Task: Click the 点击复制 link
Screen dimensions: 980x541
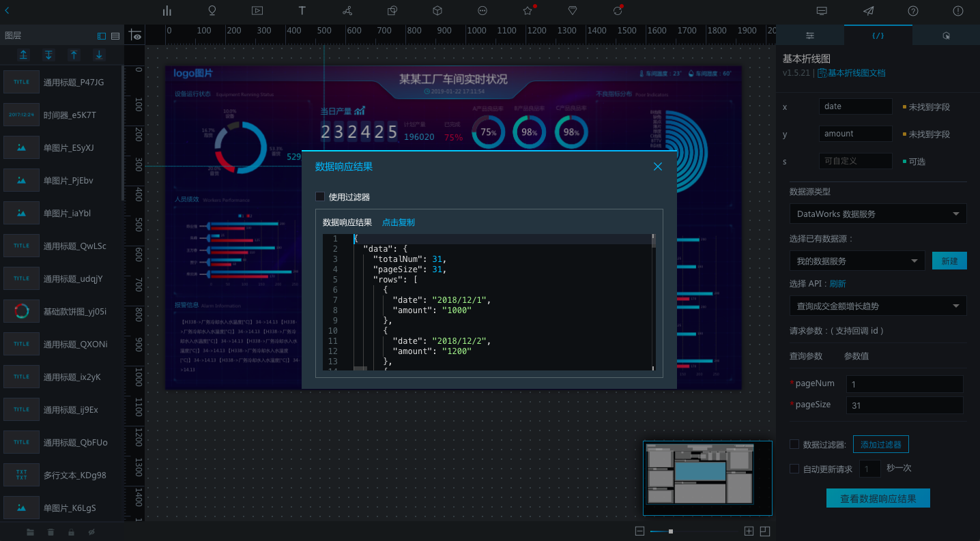Action: 398,222
